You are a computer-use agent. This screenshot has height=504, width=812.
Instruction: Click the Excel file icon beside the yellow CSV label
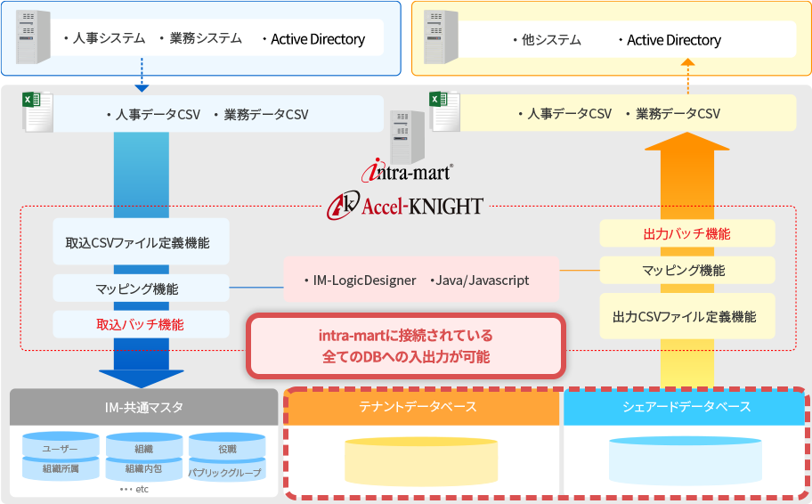[445, 111]
